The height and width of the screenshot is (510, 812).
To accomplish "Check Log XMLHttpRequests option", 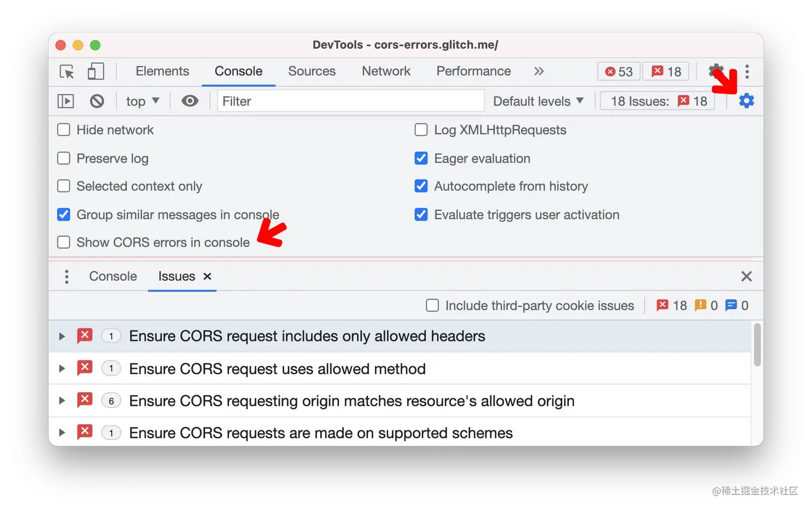I will [x=422, y=130].
